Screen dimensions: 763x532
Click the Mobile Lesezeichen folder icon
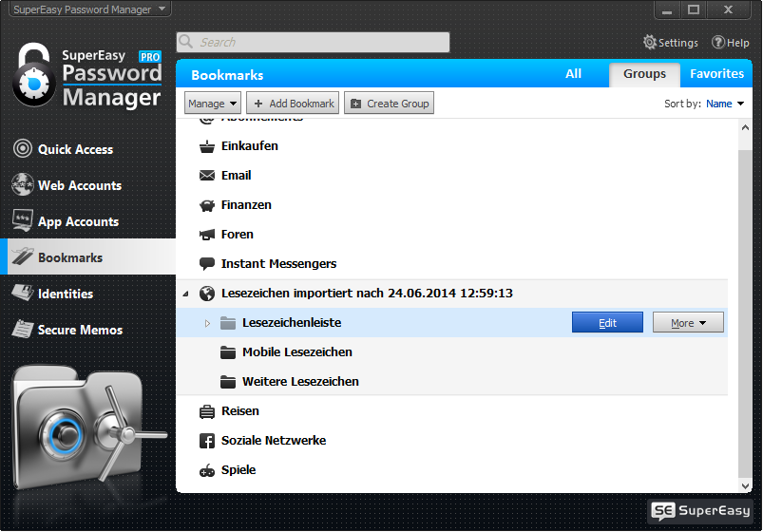[228, 351]
